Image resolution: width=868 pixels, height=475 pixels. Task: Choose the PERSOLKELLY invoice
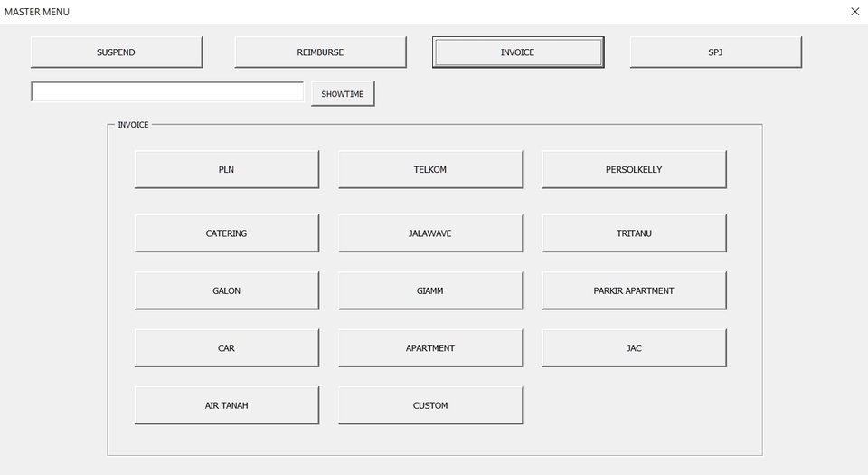click(634, 170)
